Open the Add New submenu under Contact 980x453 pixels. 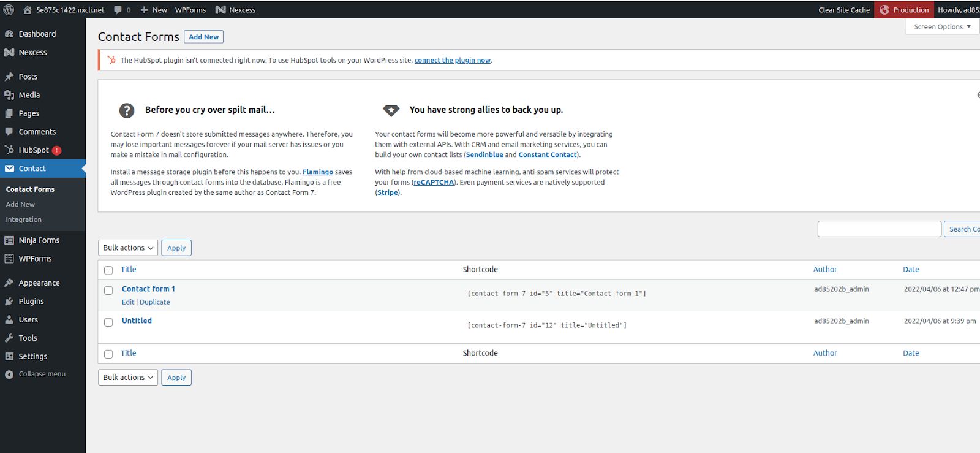20,204
